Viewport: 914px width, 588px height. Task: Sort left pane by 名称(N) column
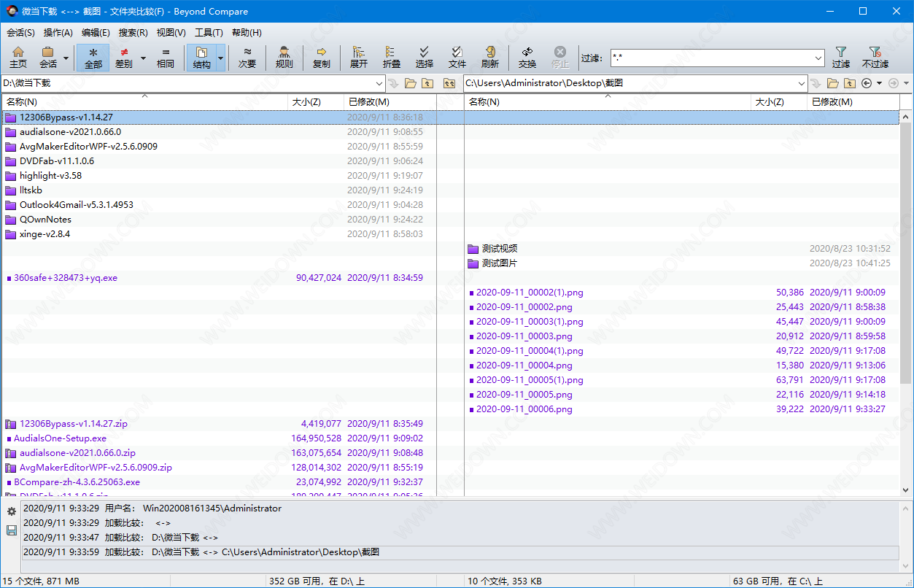[145, 102]
